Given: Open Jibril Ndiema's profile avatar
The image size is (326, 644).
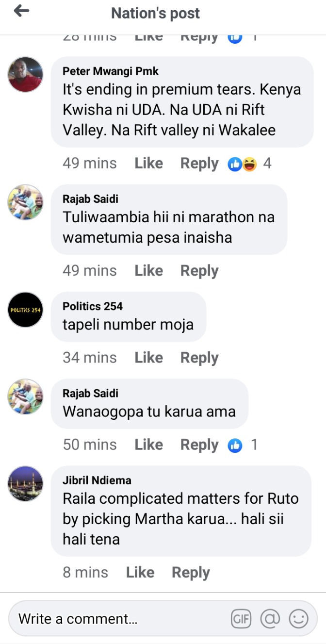Looking at the screenshot, I should (26, 483).
